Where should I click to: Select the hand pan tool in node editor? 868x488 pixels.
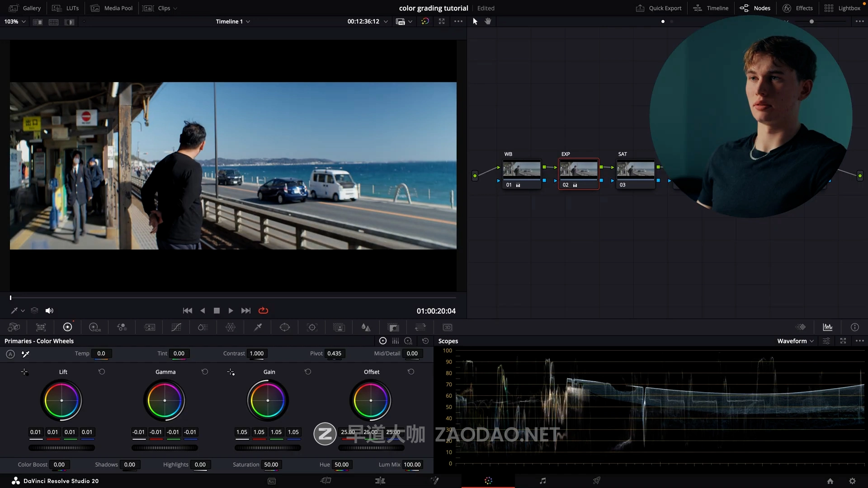click(488, 21)
